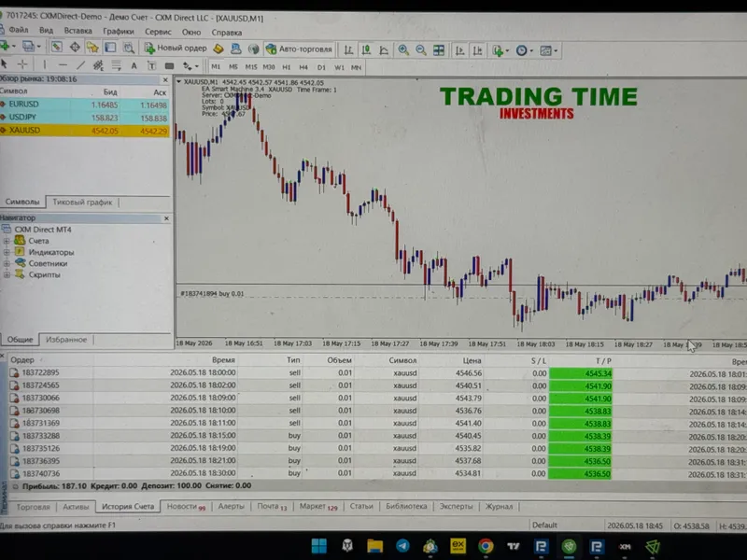Screen dimensions: 747x560
Task: Toggle chart auto scroll icon
Action: (x=459, y=50)
